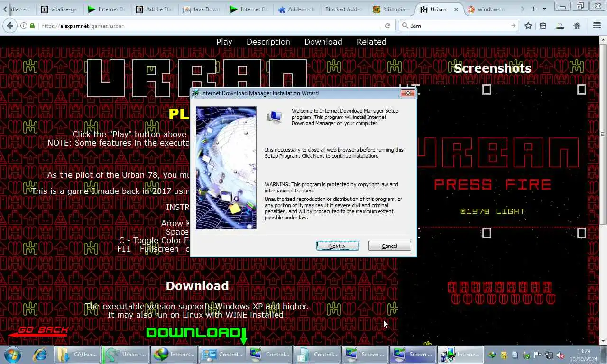Switch to the Java Download tab
The image size is (607, 364).
click(x=201, y=9)
